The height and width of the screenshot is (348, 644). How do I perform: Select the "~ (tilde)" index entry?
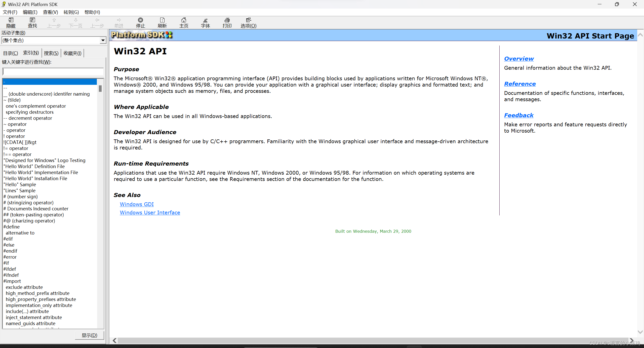[12, 100]
